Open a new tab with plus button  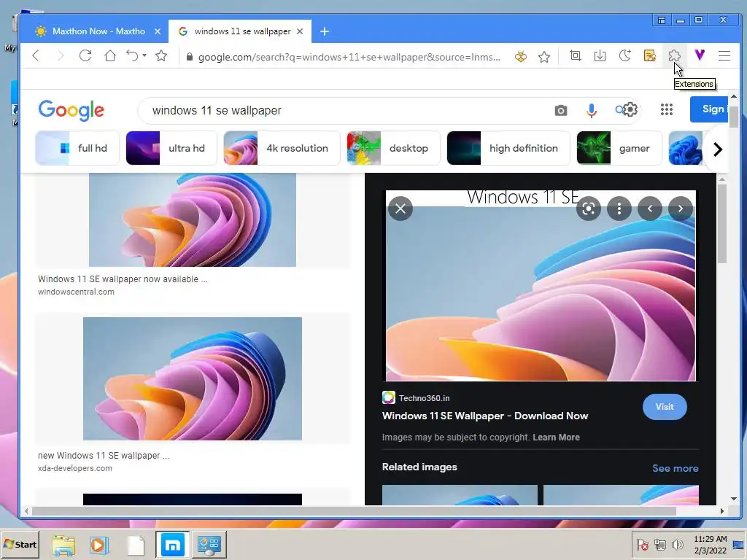click(325, 31)
